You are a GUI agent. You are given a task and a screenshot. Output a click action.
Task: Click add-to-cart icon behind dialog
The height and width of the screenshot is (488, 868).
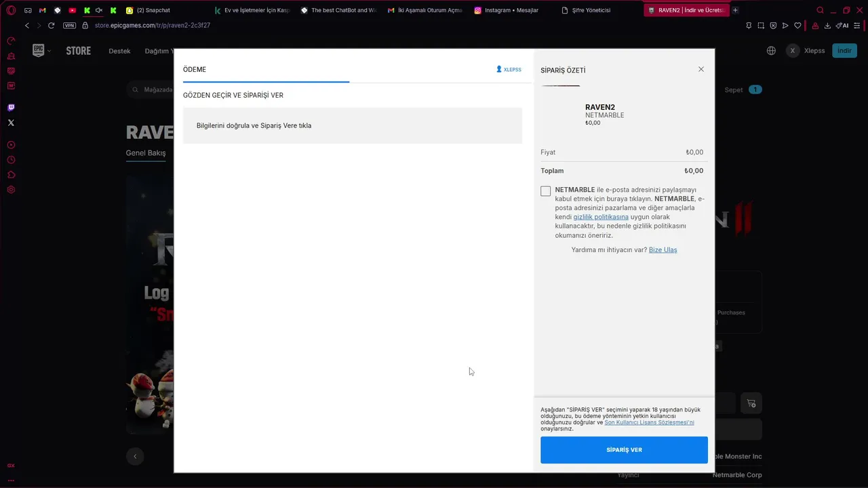(x=751, y=403)
